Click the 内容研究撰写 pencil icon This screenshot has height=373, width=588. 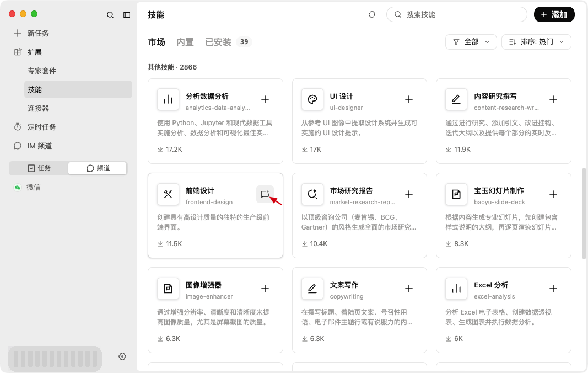tap(456, 99)
